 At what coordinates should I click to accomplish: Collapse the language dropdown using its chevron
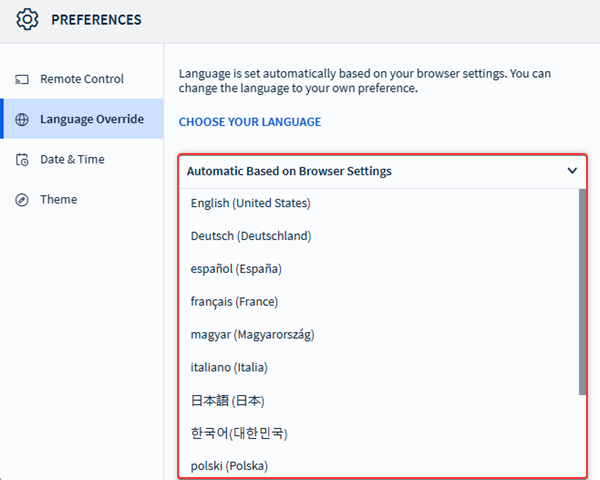click(572, 171)
